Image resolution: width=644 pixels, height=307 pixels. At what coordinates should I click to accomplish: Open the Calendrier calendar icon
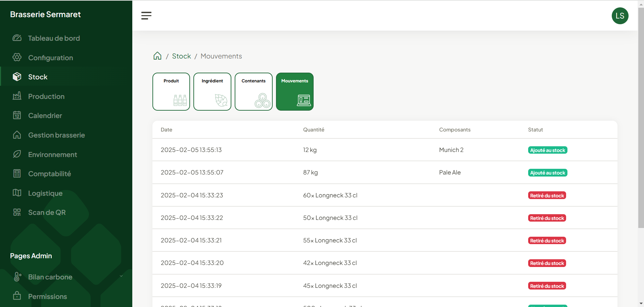pyautogui.click(x=17, y=115)
